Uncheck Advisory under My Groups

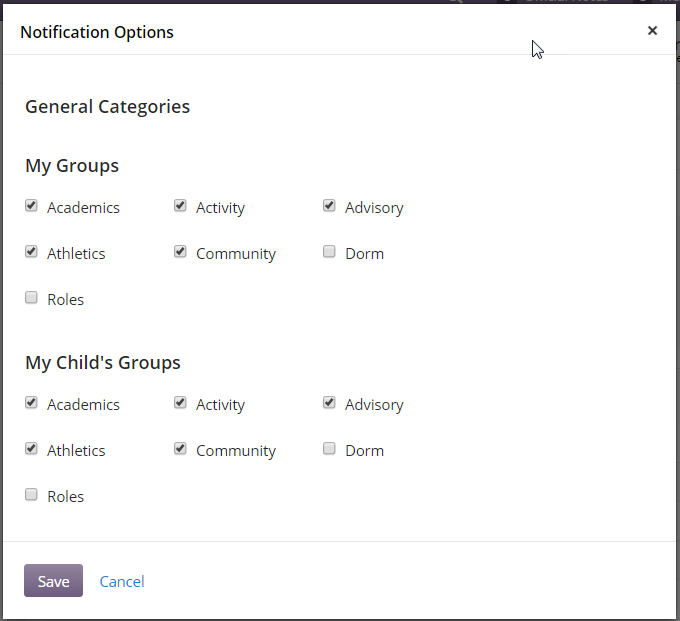tap(329, 206)
